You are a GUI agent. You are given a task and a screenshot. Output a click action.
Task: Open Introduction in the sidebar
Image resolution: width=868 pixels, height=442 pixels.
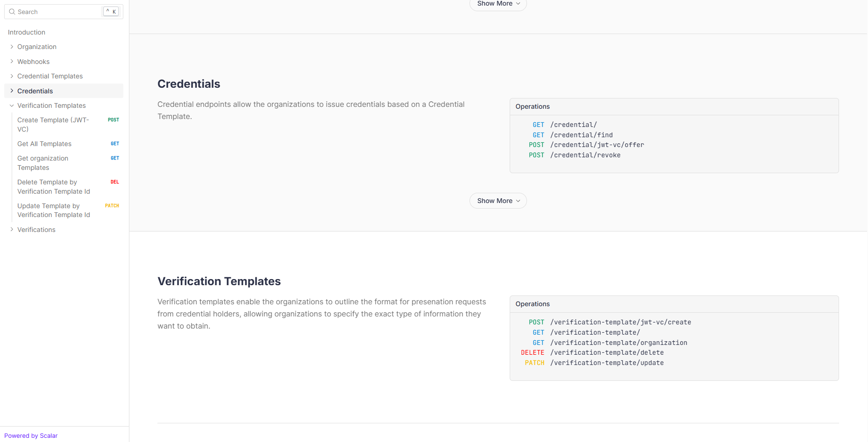(x=27, y=32)
